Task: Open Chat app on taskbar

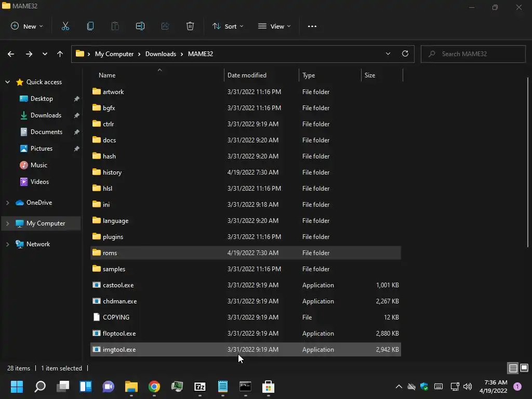Action: 108,387
